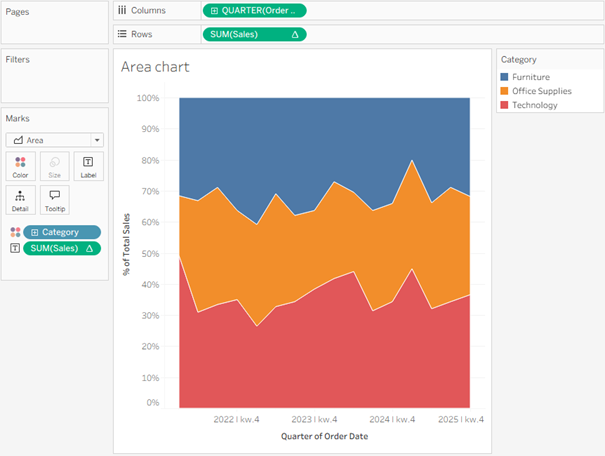This screenshot has height=456, width=605.
Task: Click the Quarter of Order Date axis title
Action: 324,436
